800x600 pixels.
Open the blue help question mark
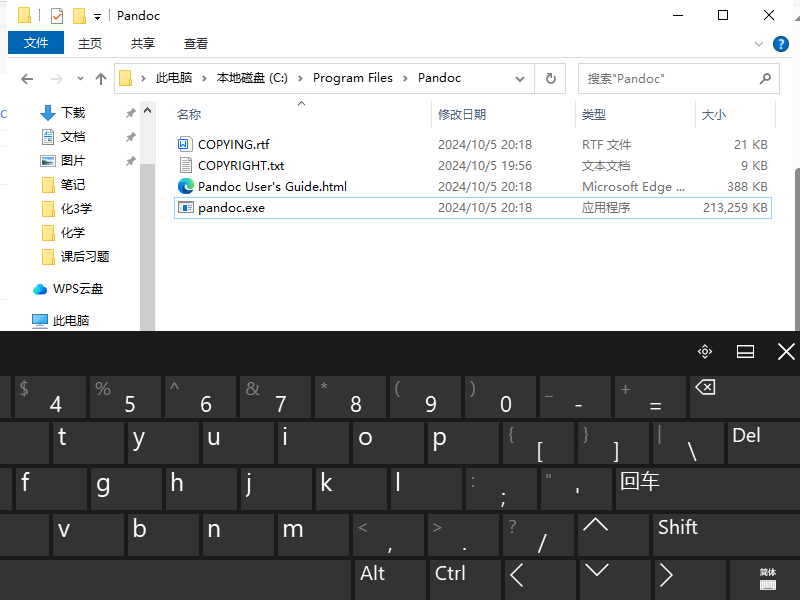[780, 43]
